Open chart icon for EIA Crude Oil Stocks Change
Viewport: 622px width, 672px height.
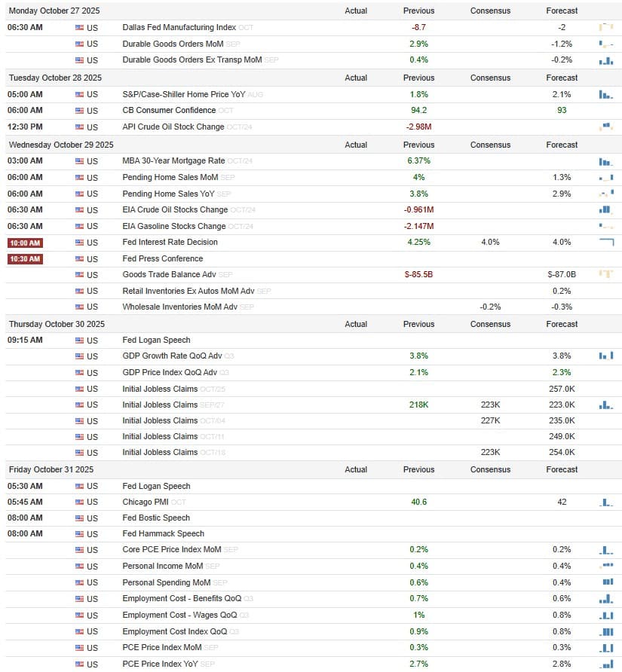[x=605, y=209]
